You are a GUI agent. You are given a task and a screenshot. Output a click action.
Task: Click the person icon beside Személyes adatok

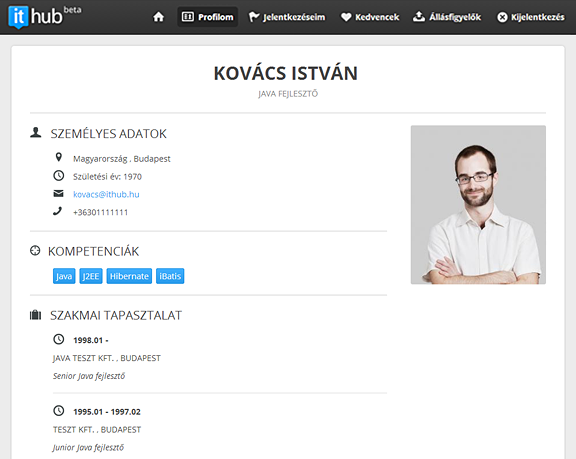[x=36, y=133]
